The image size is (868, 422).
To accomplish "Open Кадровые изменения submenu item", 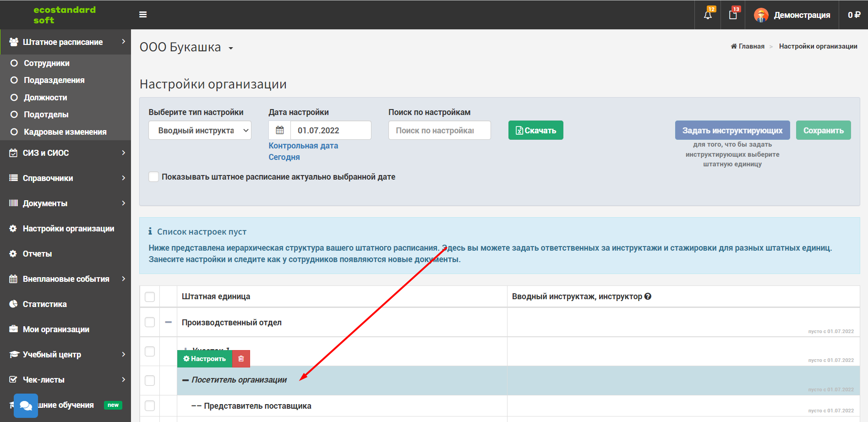I will pyautogui.click(x=65, y=132).
